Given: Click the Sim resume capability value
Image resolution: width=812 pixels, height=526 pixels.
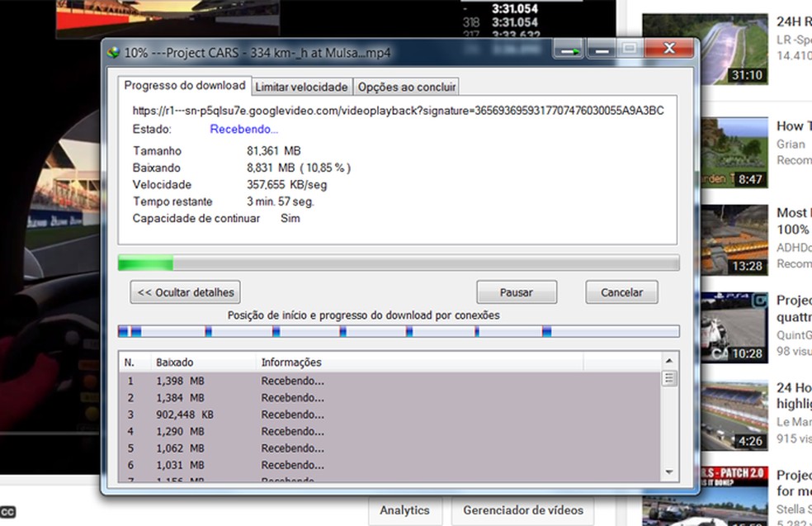Looking at the screenshot, I should pyautogui.click(x=290, y=218).
